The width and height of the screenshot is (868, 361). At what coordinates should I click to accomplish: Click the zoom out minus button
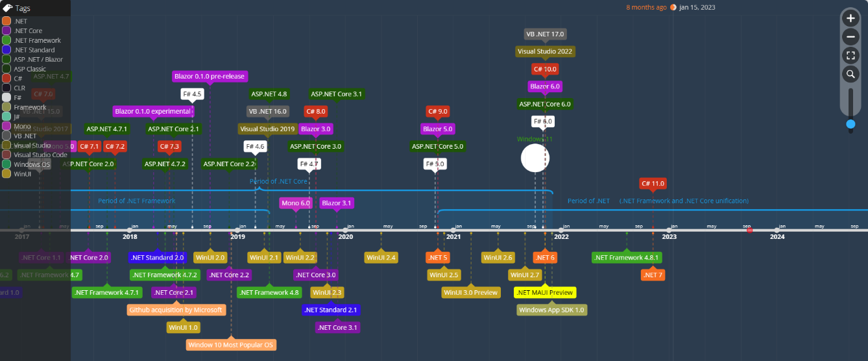[850, 37]
